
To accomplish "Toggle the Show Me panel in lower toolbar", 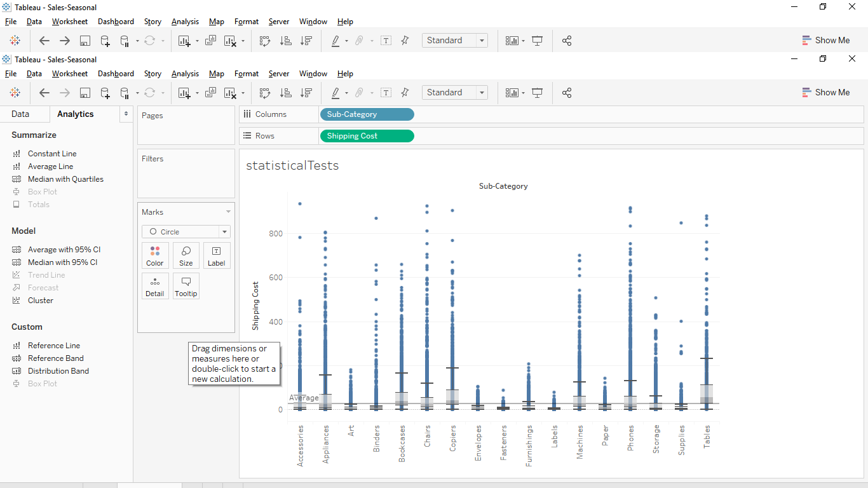I will [825, 93].
